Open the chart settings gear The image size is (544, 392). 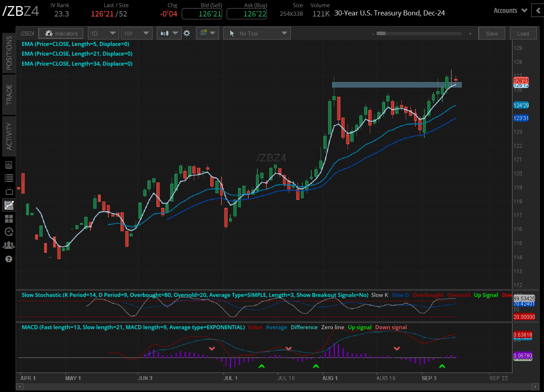(187, 33)
